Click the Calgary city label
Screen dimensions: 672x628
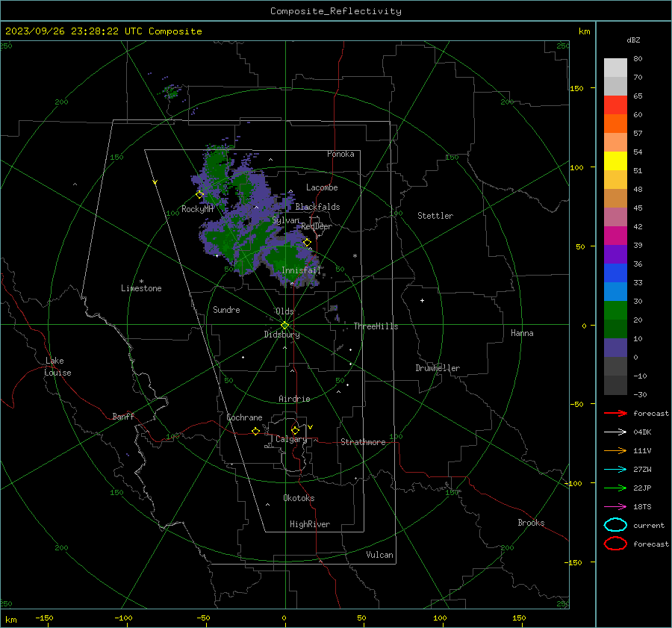click(291, 439)
